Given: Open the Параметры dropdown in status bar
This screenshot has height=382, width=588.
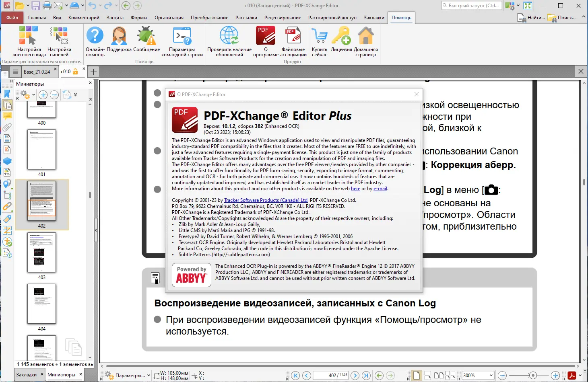Looking at the screenshot, I should tap(128, 376).
